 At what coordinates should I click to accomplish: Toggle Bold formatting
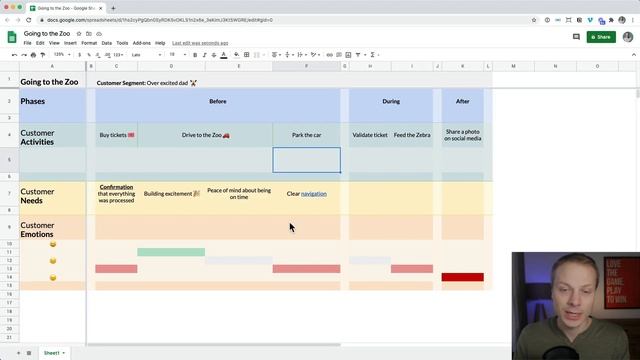coord(195,55)
